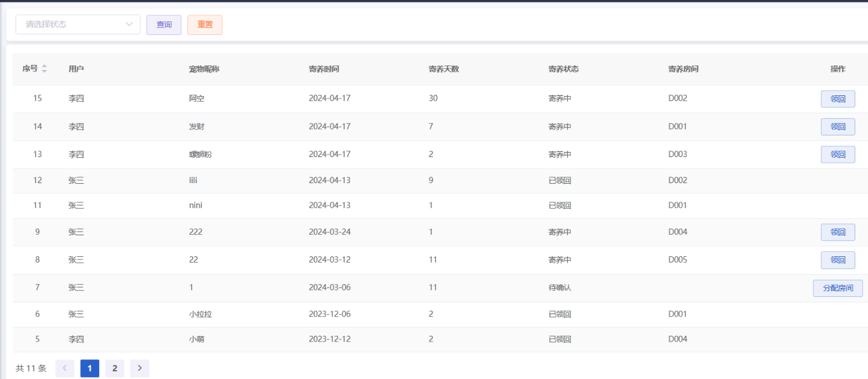This screenshot has width=868, height=379.
Task: Click date 2023-12-12
Action: point(330,339)
